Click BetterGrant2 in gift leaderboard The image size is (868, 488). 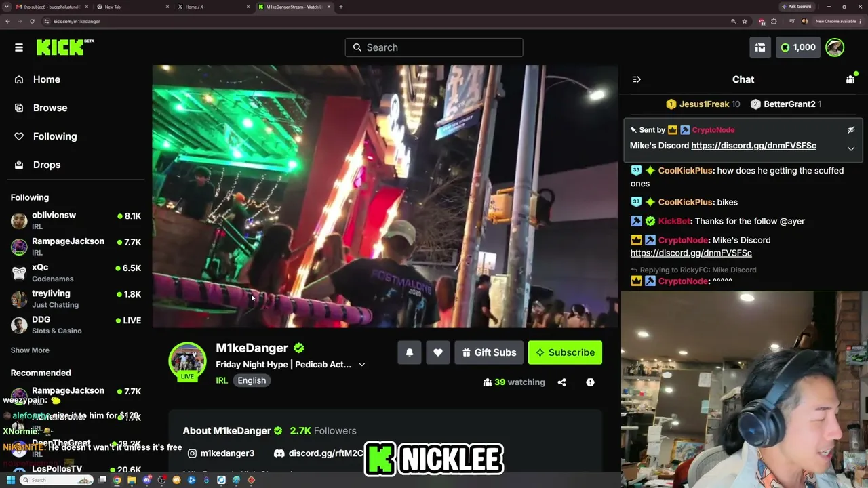(789, 104)
